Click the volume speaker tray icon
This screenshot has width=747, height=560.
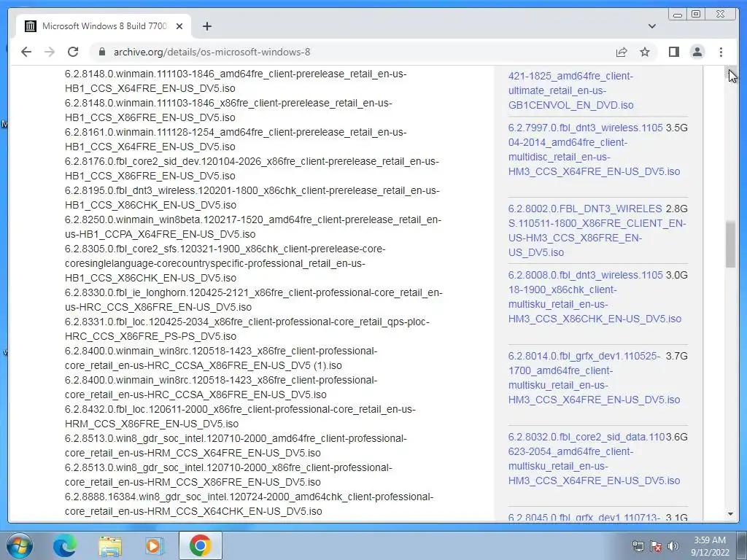(x=673, y=546)
